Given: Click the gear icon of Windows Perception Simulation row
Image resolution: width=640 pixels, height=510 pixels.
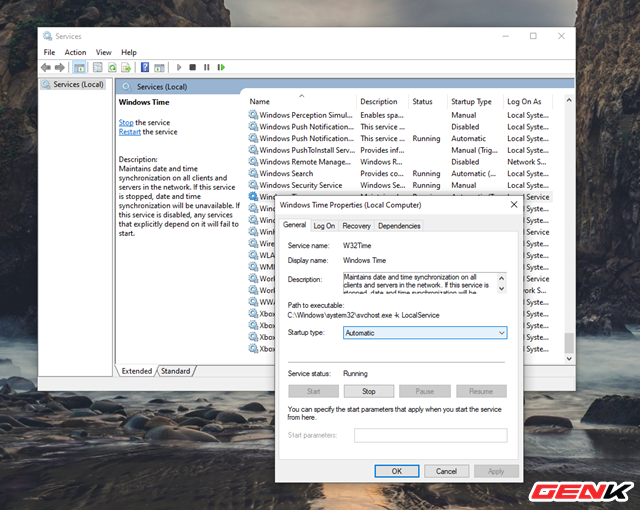Looking at the screenshot, I should click(253, 115).
